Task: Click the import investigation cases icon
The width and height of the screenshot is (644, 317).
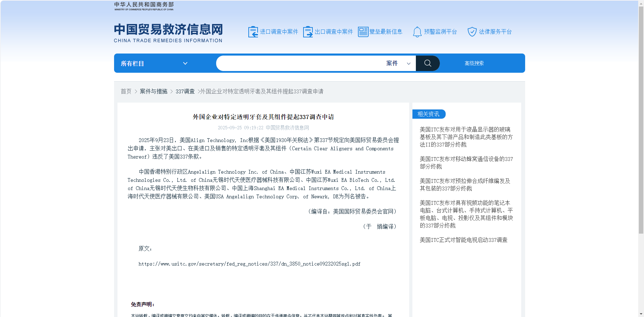Action: (253, 32)
